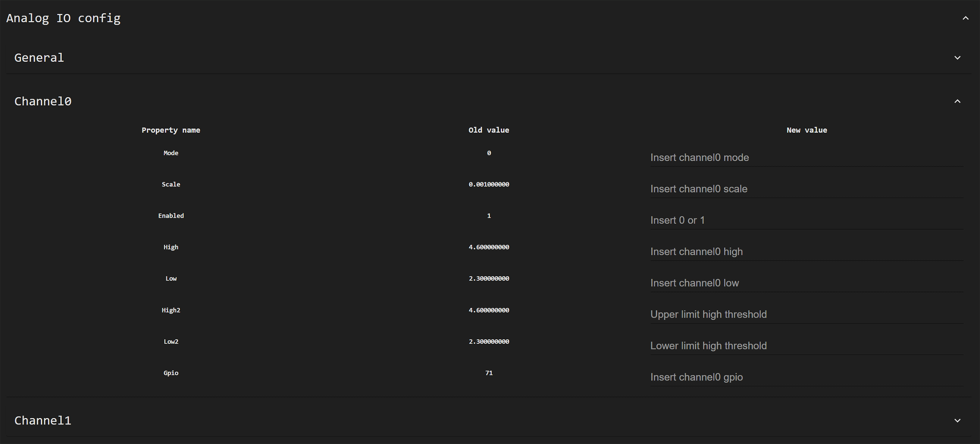Click the Mode old value 0
Image resolution: width=980 pixels, height=444 pixels.
(489, 153)
